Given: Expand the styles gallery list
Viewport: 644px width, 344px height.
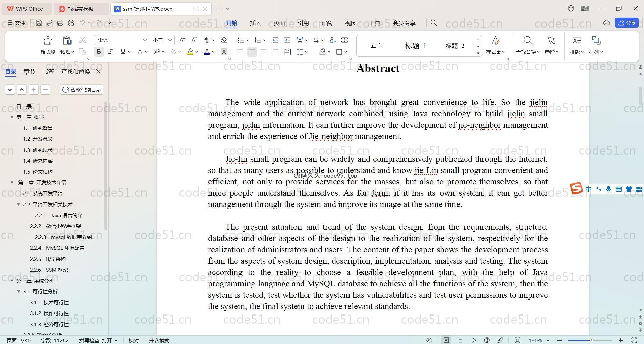Looking at the screenshot, I should pos(478,53).
